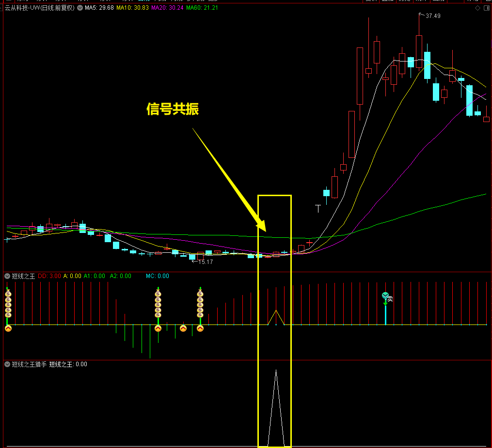Click the MC: 0.00 indicator value
492x448 pixels.
[x=158, y=276]
